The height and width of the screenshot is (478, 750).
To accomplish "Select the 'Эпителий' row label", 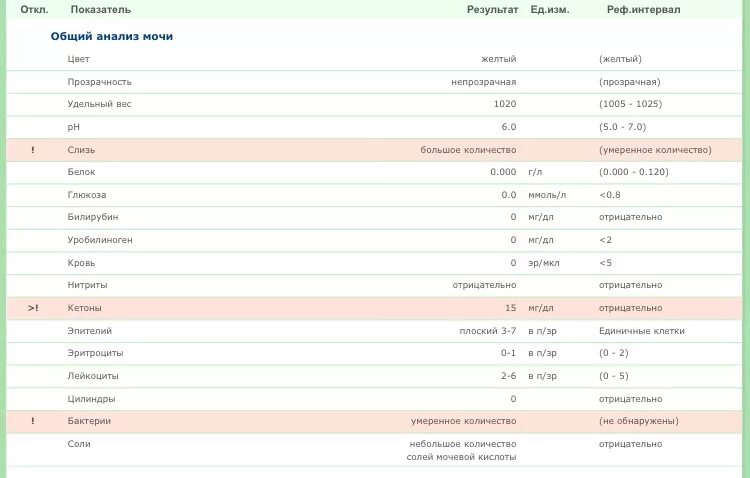I will [x=89, y=331].
